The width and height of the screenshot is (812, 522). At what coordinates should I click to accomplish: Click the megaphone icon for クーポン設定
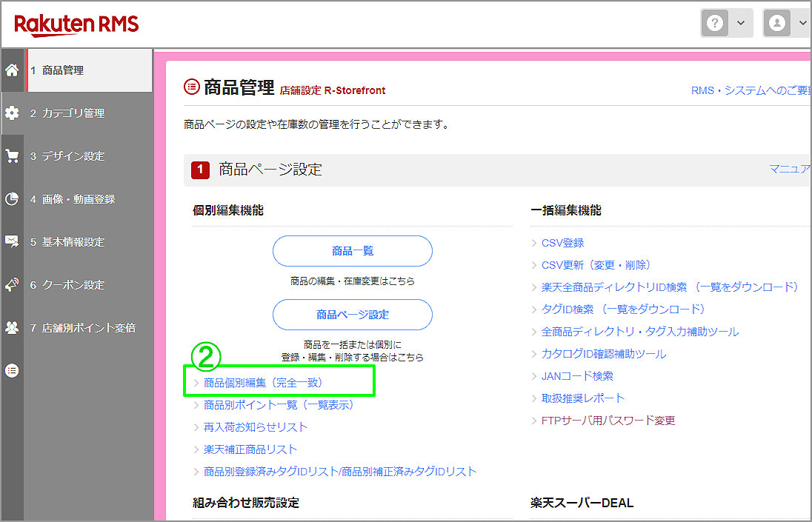click(x=12, y=284)
